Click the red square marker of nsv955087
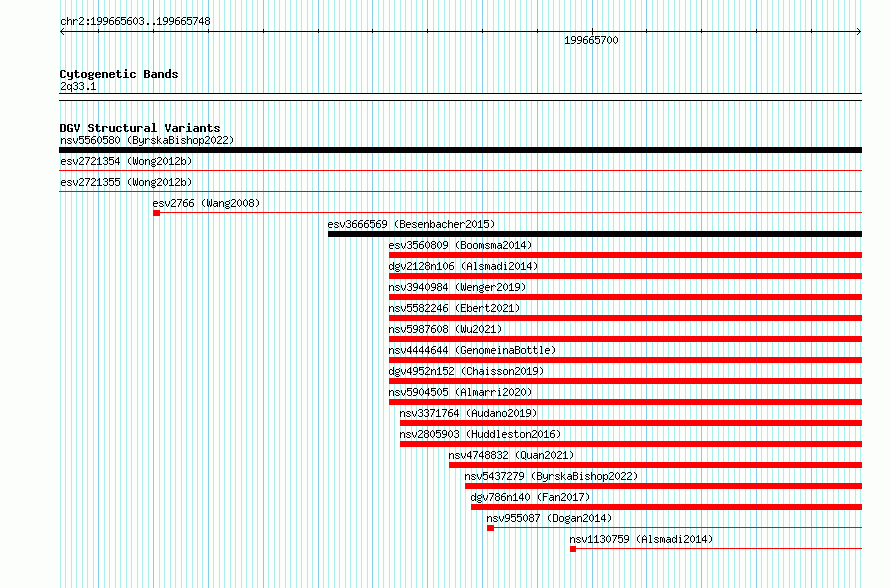 tap(490, 528)
